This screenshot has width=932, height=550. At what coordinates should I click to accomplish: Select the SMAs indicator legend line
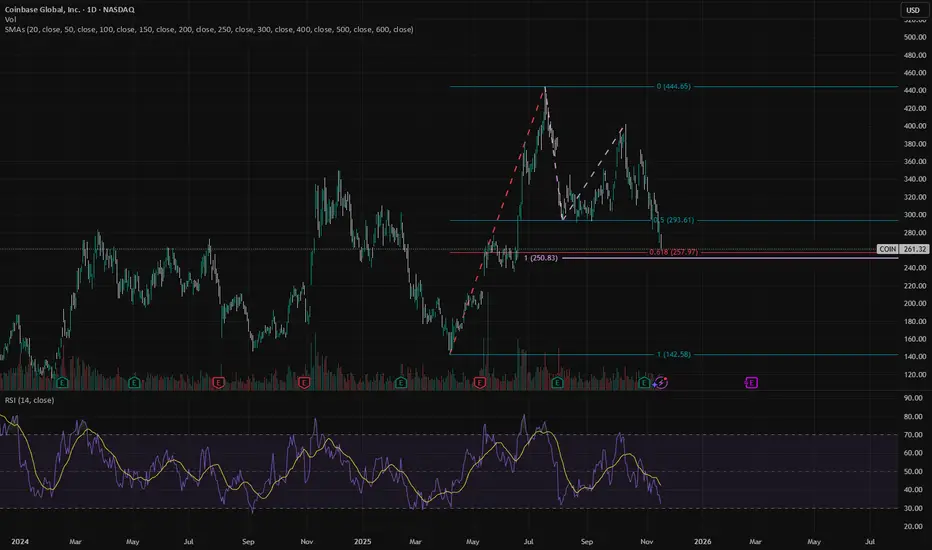(209, 29)
